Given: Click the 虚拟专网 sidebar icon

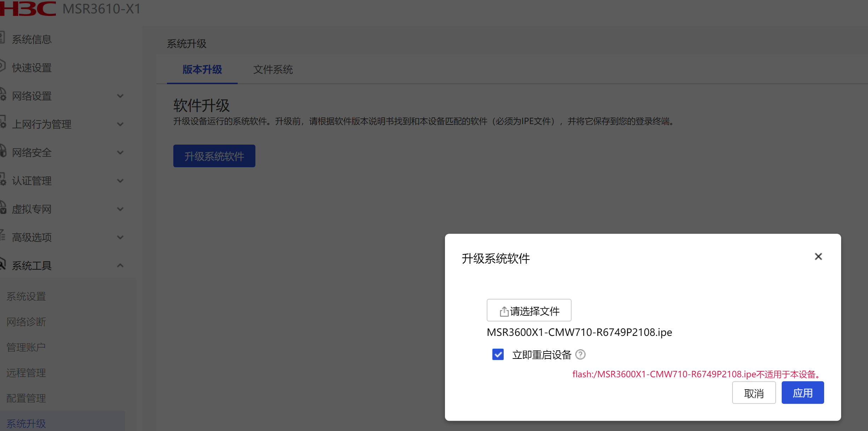Looking at the screenshot, I should [x=3, y=208].
